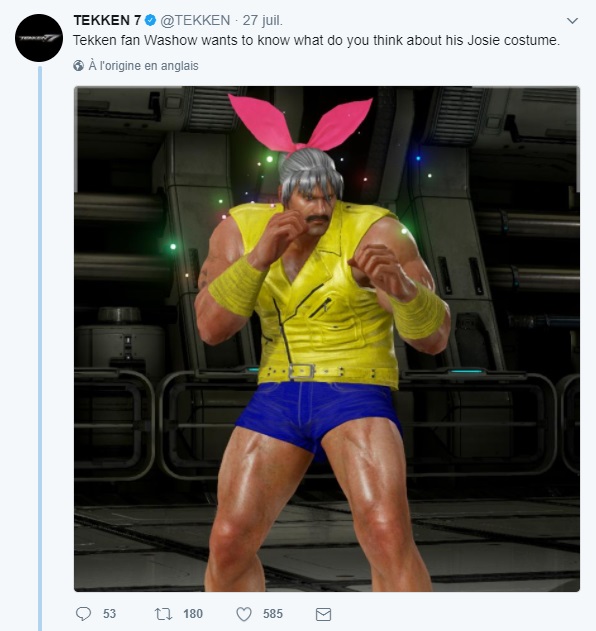
Task: Click the blue thread line below avatar
Action: coord(40,348)
